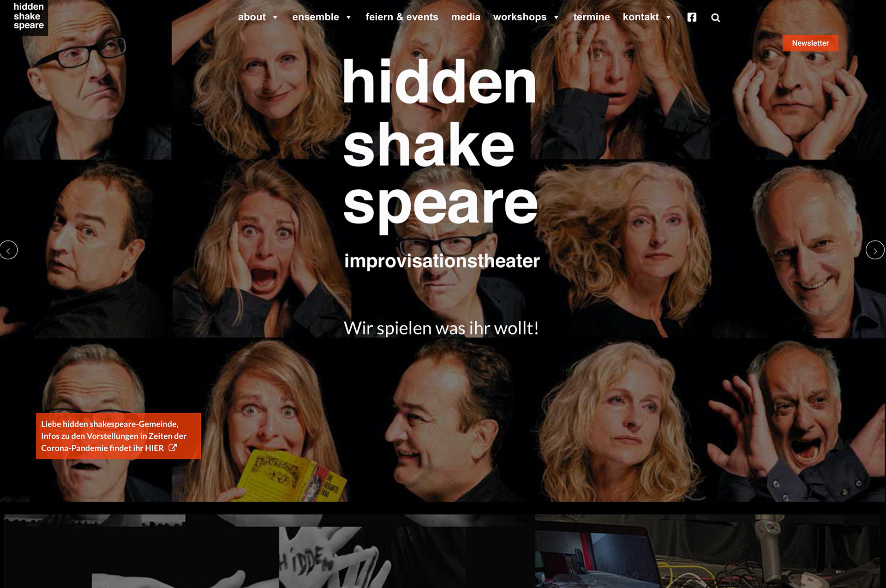Open the search magnifier icon
Image resolution: width=886 pixels, height=588 pixels.
tap(715, 18)
